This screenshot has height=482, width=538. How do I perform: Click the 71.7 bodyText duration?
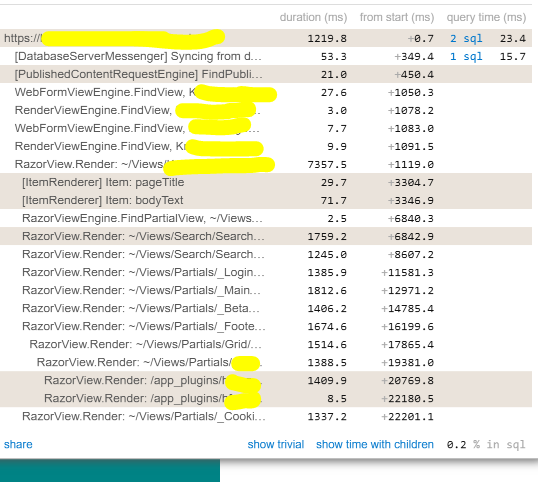point(334,200)
